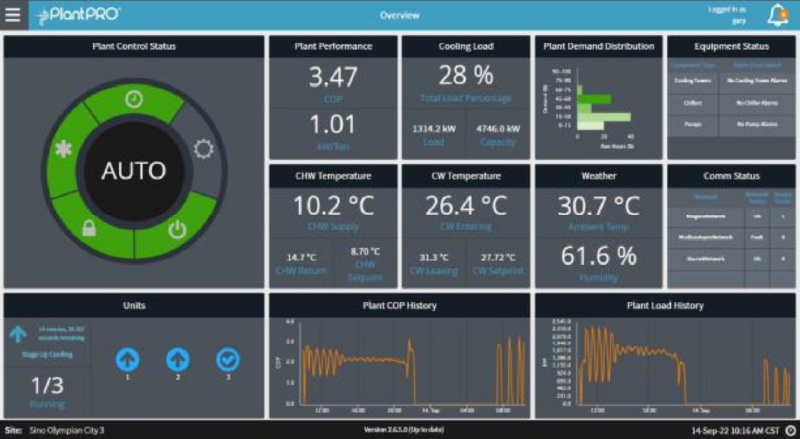Click the PlantPRO logo
Viewport: 800px width, 439px height.
[x=78, y=15]
